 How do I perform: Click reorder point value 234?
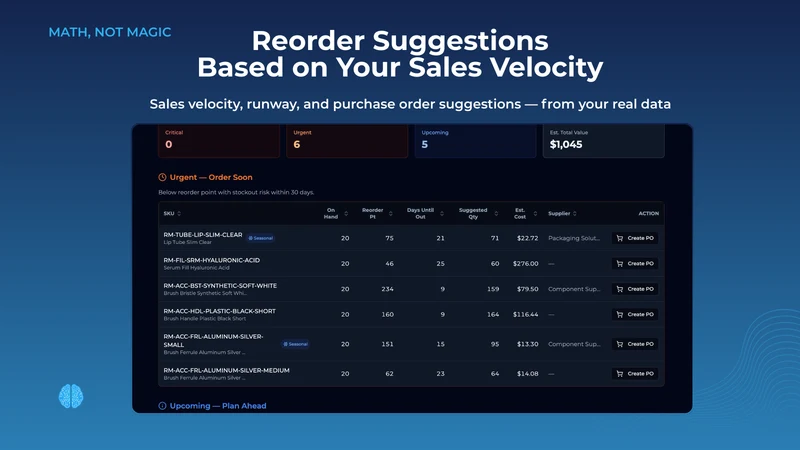387,289
